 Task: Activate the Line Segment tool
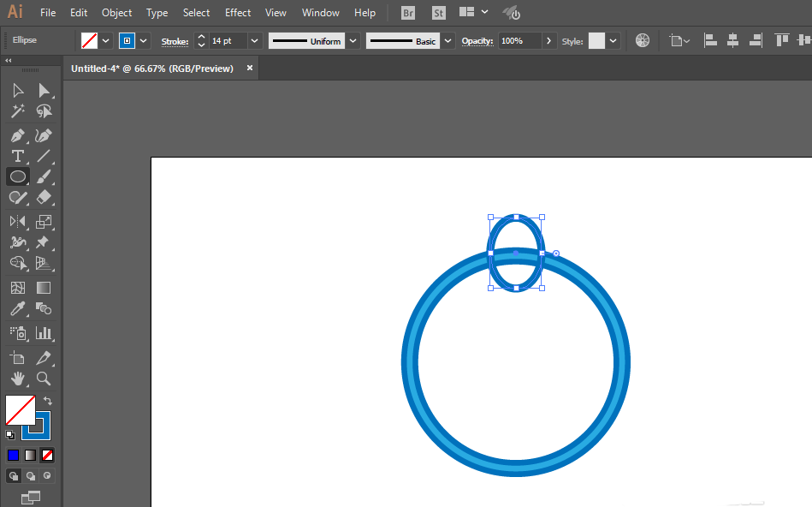(x=44, y=156)
